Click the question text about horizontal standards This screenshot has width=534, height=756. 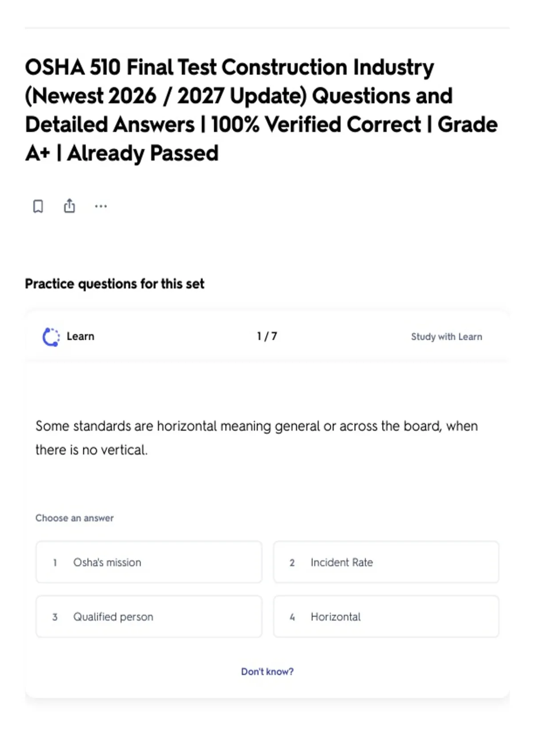click(257, 438)
